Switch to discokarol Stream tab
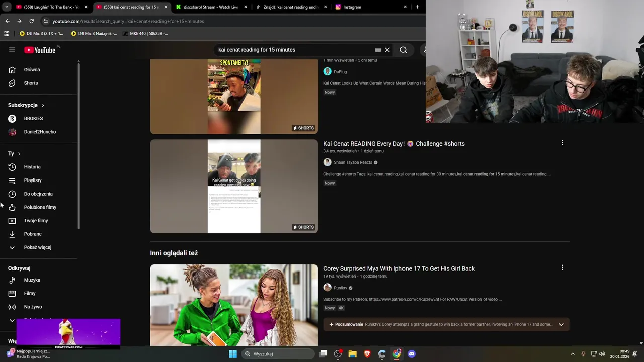 click(211, 7)
